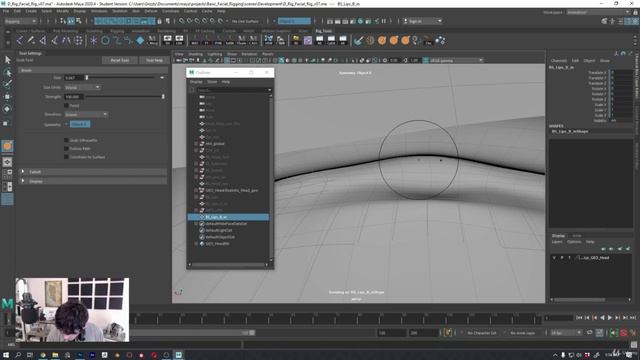Click the star-shaped locator shelf icon

point(93,40)
